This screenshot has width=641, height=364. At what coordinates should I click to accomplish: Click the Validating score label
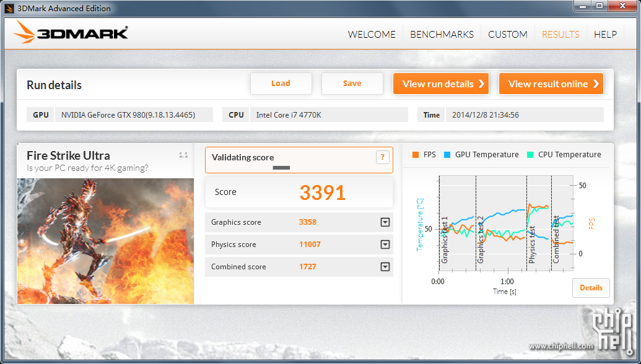(x=243, y=157)
